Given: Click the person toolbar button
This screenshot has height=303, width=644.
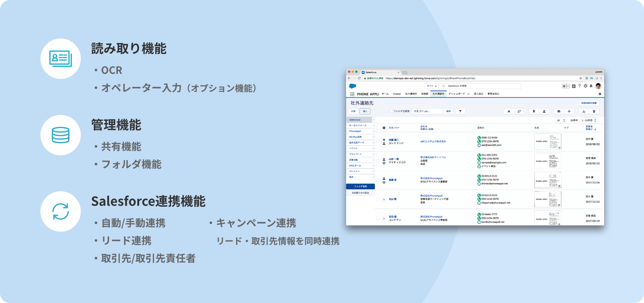Looking at the screenshot, I should click(x=544, y=111).
